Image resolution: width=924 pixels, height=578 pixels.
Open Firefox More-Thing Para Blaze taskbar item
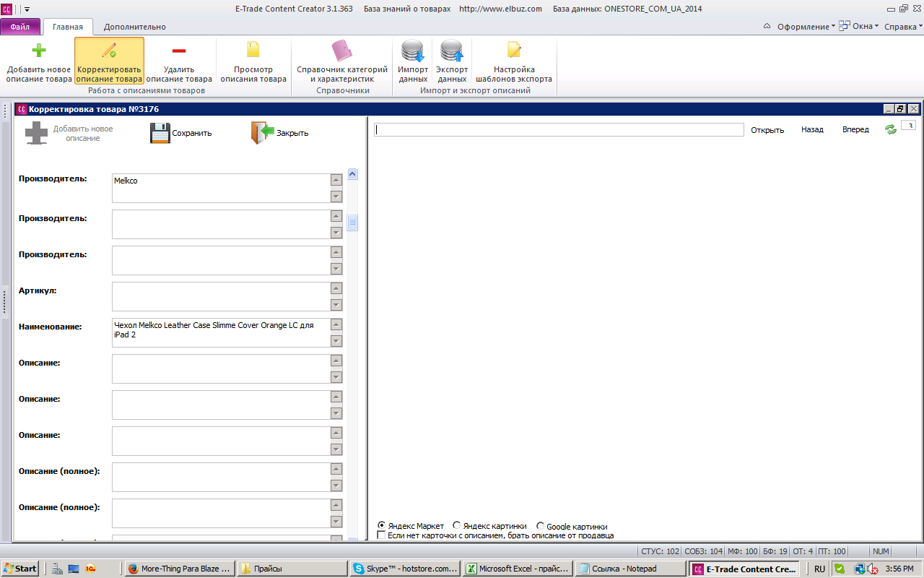pos(179,569)
